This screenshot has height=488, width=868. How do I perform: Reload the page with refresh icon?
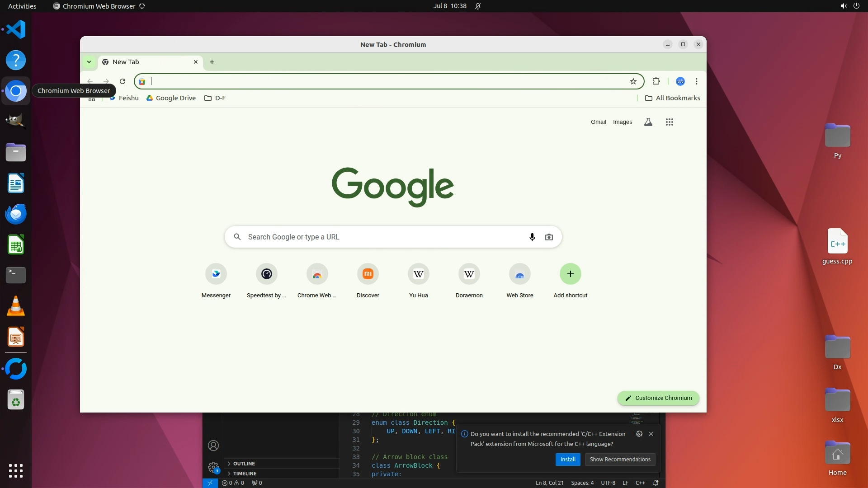coord(123,81)
